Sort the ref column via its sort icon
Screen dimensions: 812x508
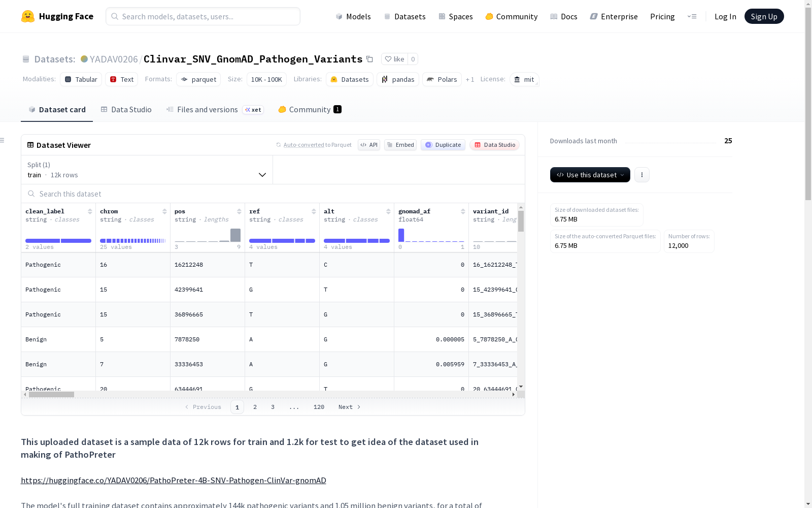(x=314, y=211)
